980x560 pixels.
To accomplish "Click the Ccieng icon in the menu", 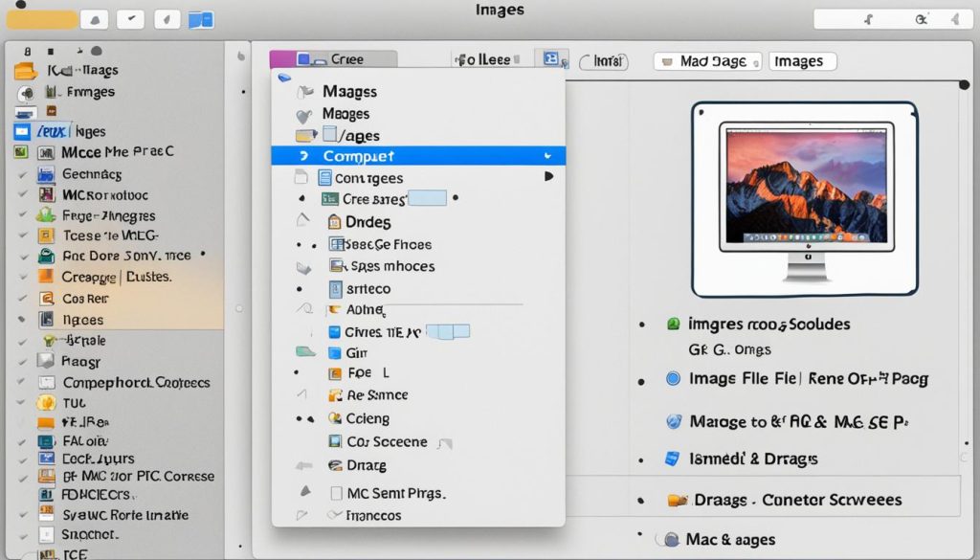I will (335, 418).
